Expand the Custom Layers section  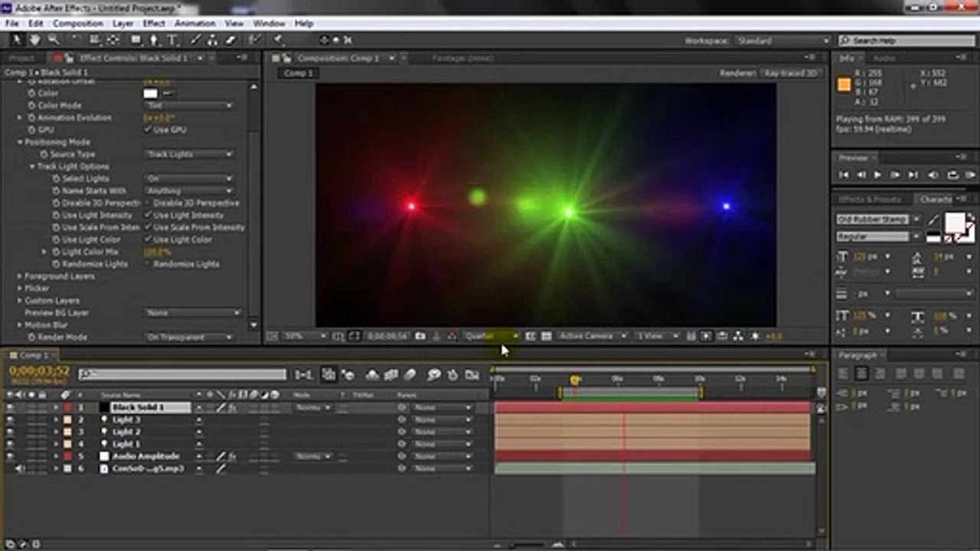click(20, 301)
